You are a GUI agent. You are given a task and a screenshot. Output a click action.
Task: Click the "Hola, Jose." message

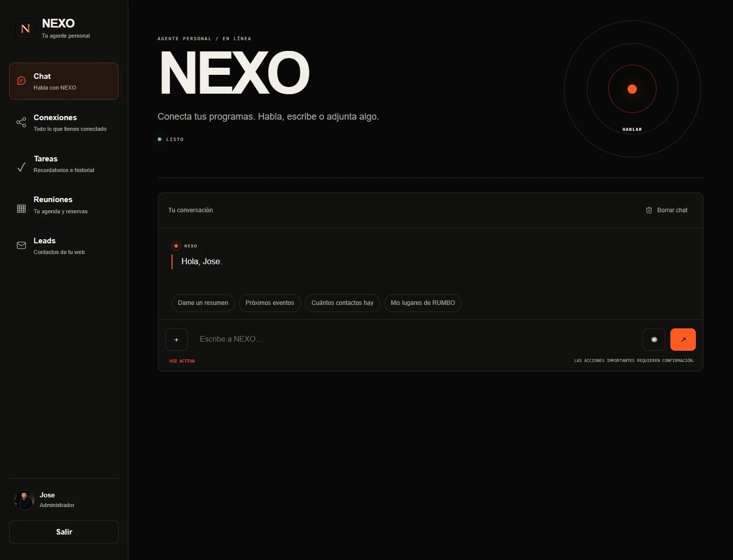pos(202,262)
